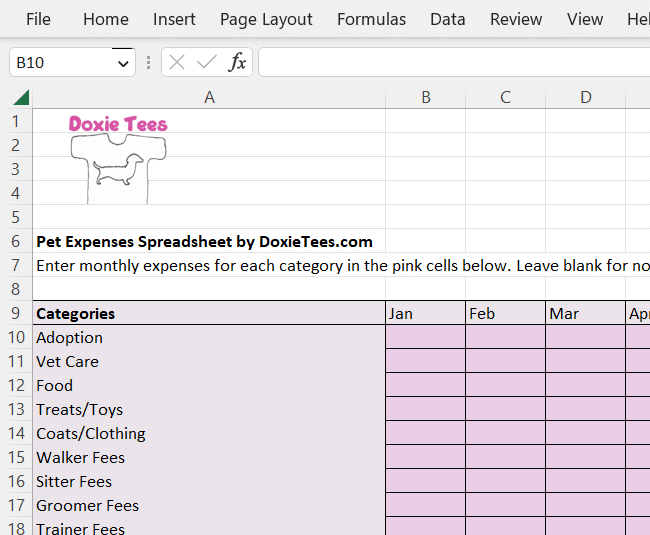Select the Mar header cell

click(x=585, y=313)
